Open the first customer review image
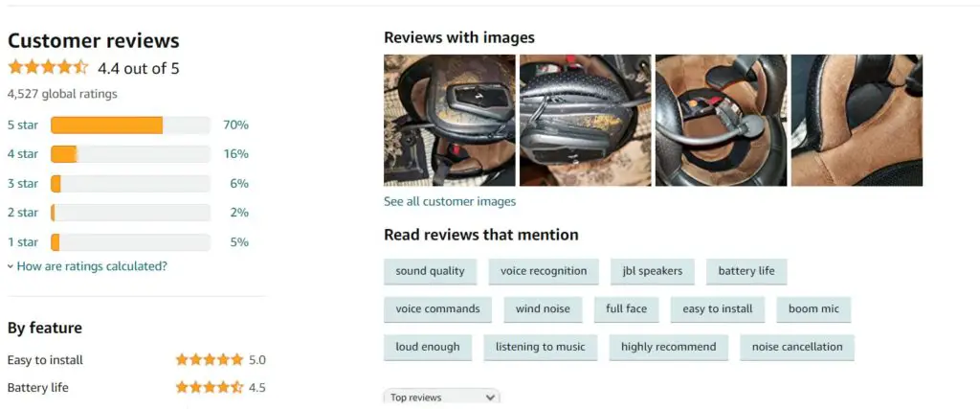 [x=450, y=120]
